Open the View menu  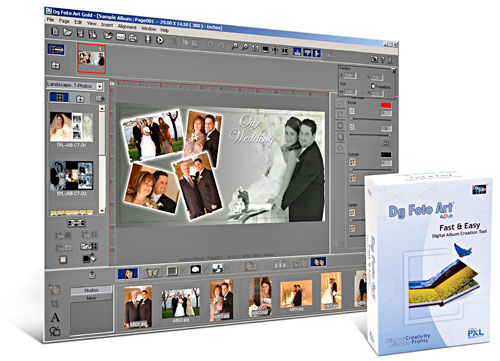[x=92, y=23]
